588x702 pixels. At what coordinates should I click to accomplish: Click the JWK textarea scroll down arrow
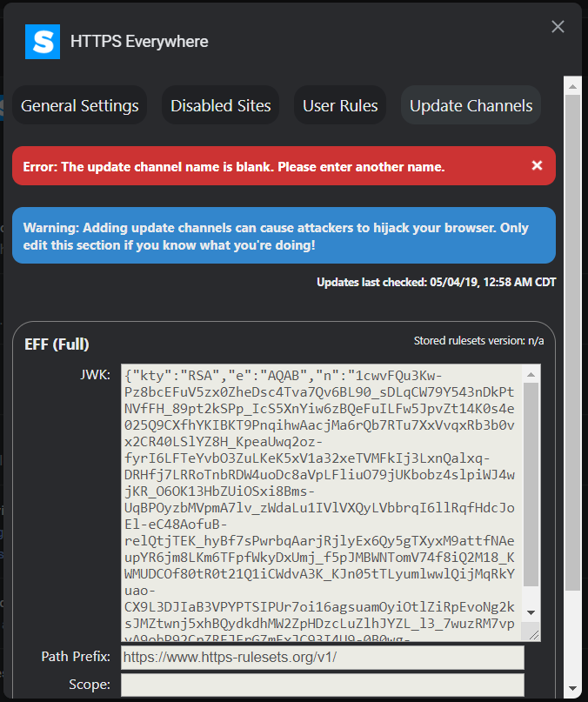[x=531, y=612]
